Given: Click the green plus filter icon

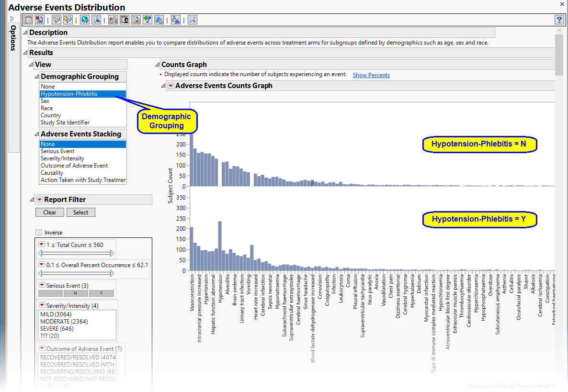Looking at the screenshot, I should tap(148, 20).
